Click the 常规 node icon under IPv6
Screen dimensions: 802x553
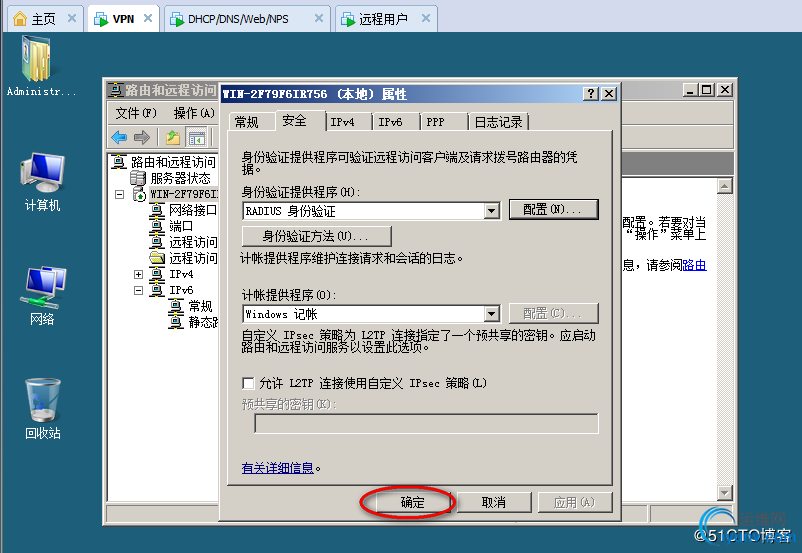click(x=176, y=306)
